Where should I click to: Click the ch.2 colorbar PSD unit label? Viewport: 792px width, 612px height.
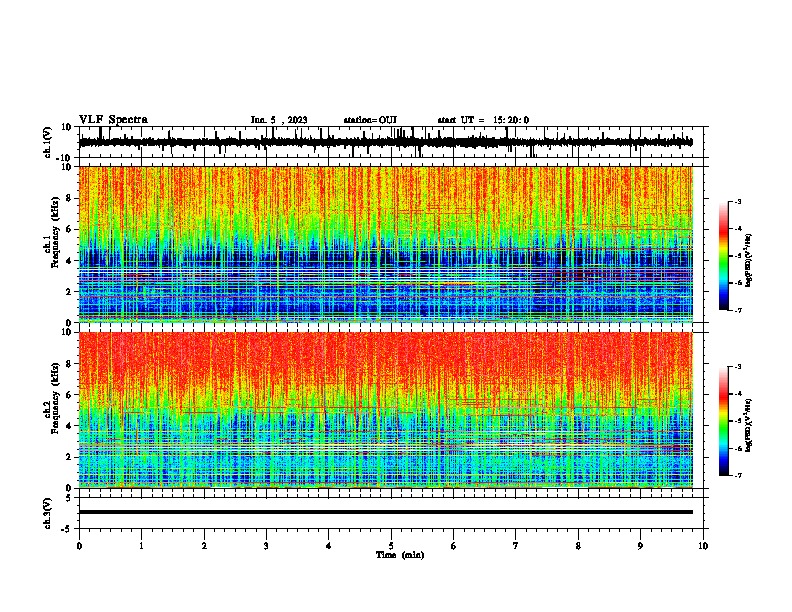click(x=748, y=425)
